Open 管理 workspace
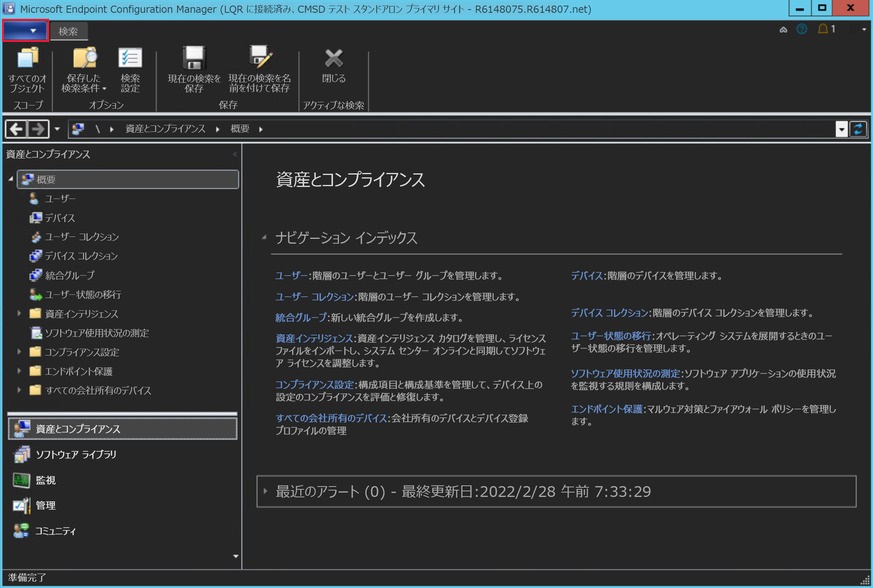Viewport: 873px width, 588px height. pyautogui.click(x=122, y=505)
